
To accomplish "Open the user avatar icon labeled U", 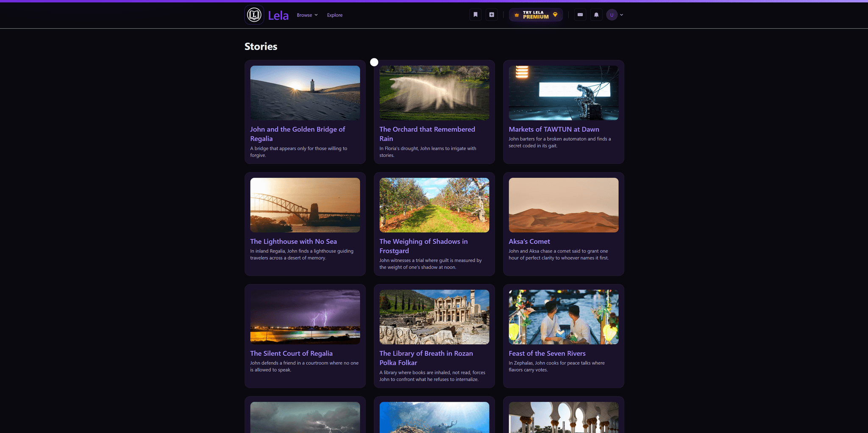I will coord(612,15).
